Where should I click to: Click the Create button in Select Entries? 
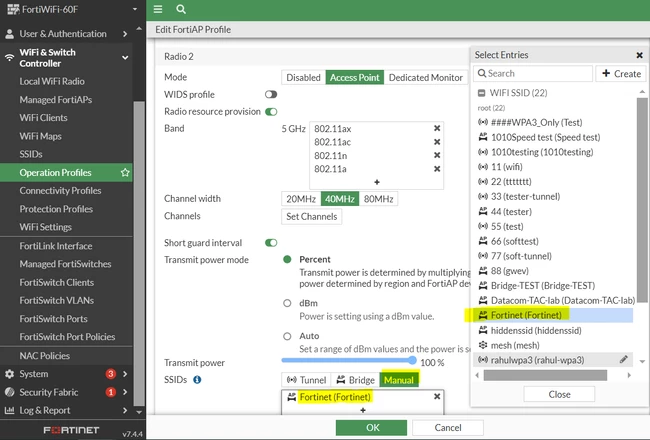click(621, 73)
